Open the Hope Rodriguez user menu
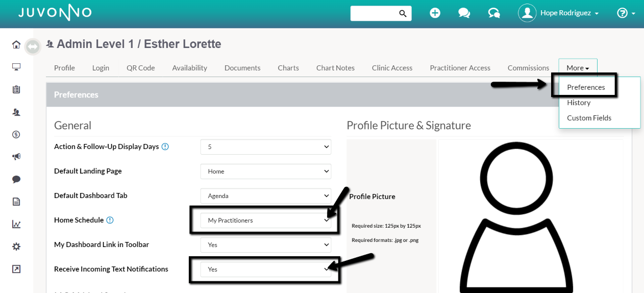This screenshot has width=644, height=293. [559, 13]
